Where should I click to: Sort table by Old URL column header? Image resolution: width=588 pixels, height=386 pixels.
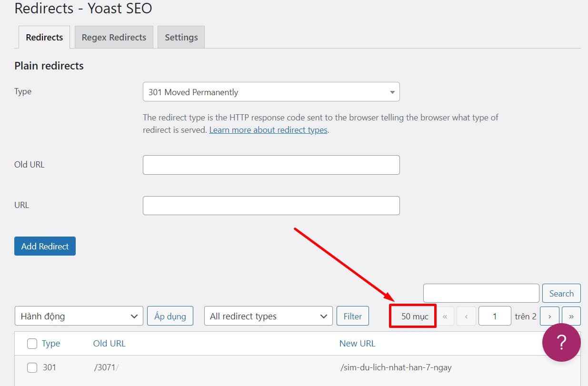point(109,344)
